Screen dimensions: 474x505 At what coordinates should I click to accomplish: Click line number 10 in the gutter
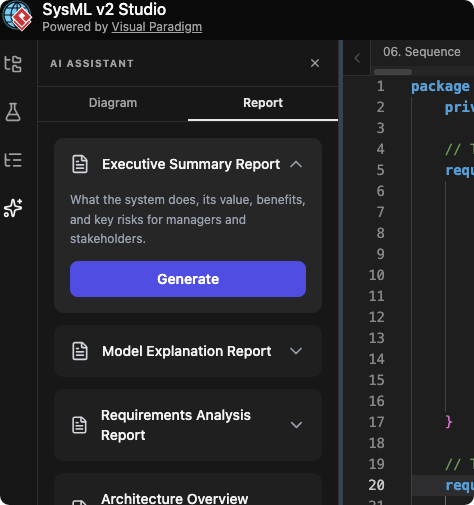tap(377, 275)
